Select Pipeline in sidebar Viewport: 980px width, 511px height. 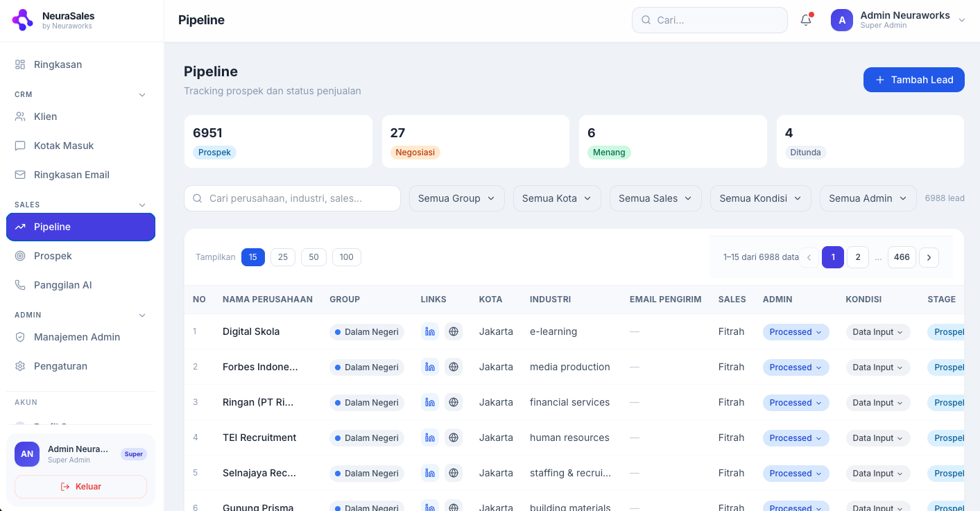[x=80, y=227]
